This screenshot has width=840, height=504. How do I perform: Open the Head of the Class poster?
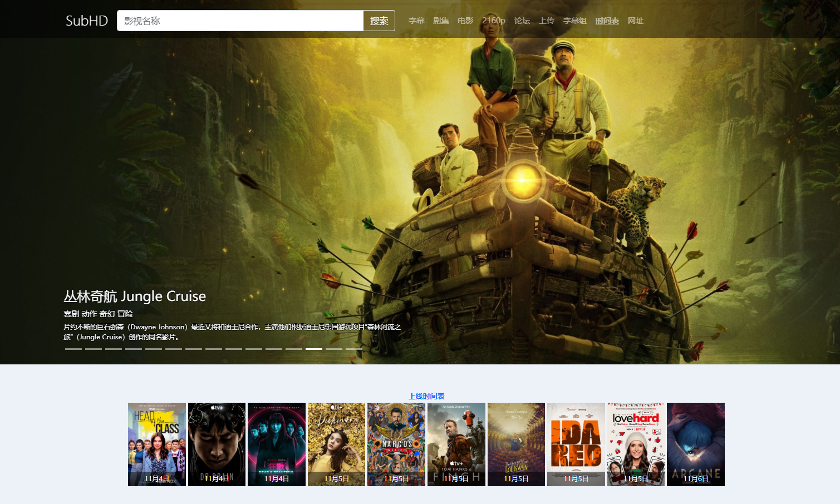(x=157, y=444)
